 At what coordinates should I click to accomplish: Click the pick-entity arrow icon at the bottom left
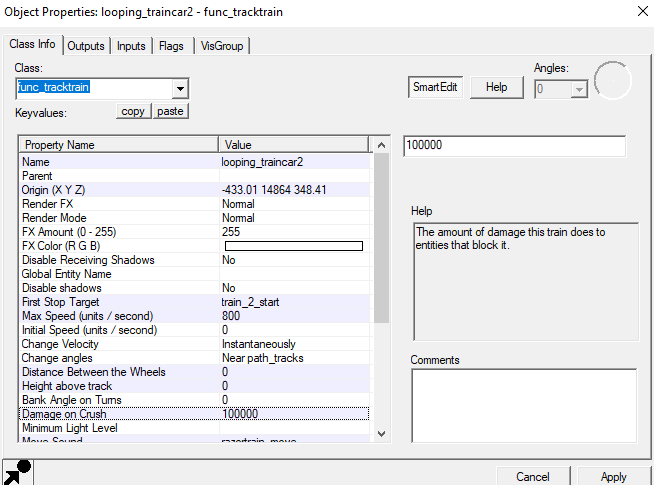tap(18, 472)
